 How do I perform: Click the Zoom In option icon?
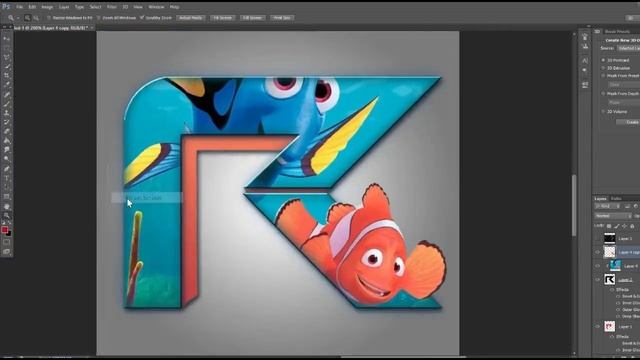pyautogui.click(x=27, y=18)
